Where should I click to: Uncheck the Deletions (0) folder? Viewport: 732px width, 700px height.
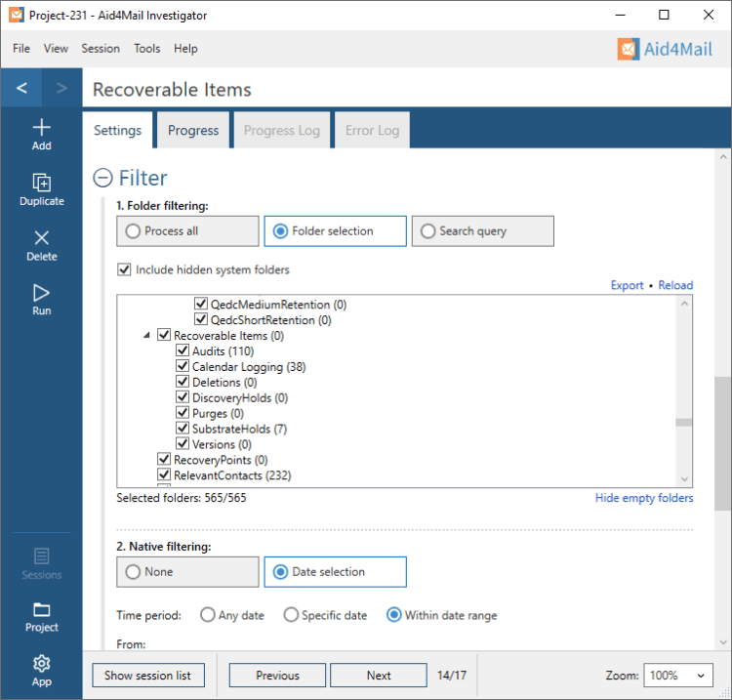tap(183, 382)
